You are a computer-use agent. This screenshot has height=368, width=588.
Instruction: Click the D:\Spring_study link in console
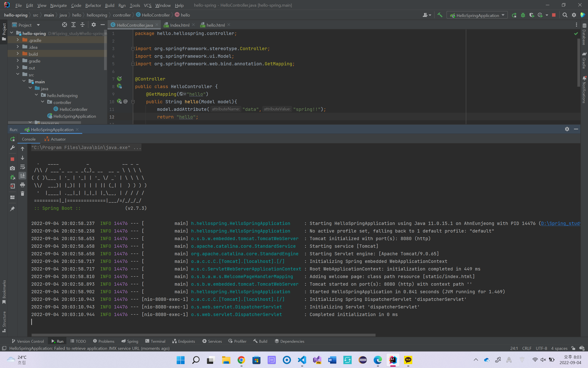tap(560, 223)
